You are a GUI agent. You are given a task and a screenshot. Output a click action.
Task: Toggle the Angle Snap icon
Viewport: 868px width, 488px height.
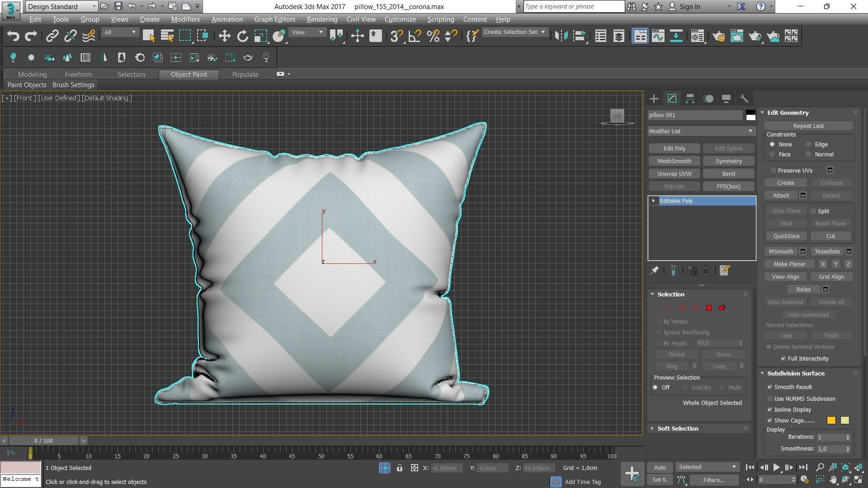(415, 36)
